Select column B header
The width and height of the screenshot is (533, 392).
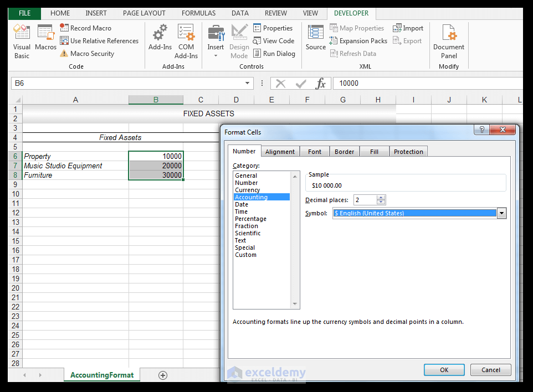coord(156,100)
